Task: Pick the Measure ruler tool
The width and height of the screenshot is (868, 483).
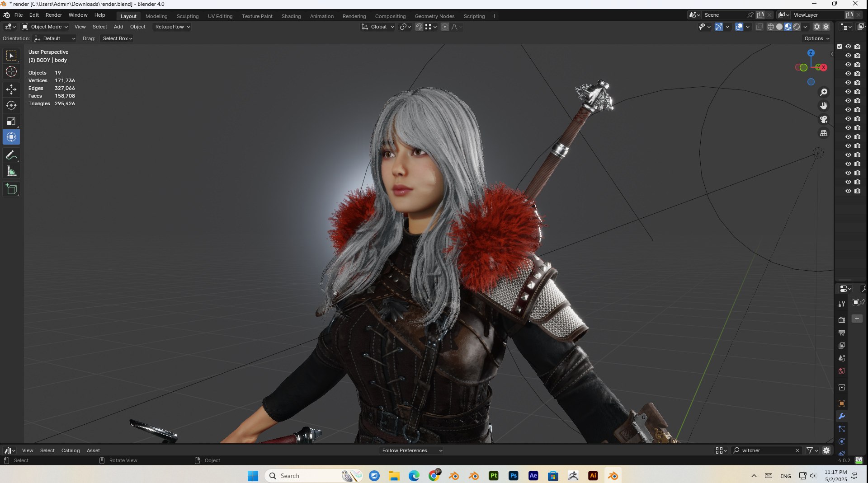Action: (x=11, y=171)
